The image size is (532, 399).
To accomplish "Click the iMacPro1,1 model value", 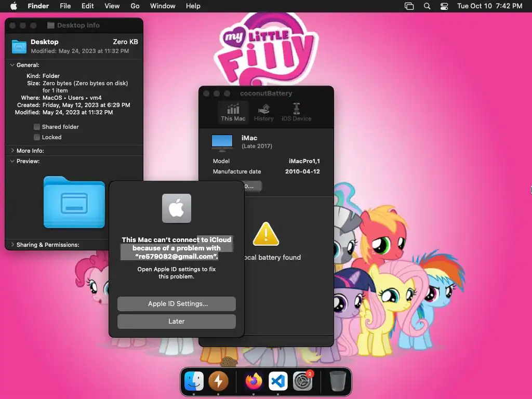I will coord(304,161).
